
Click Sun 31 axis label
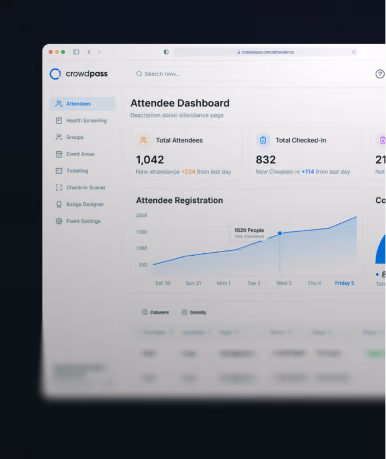[193, 283]
